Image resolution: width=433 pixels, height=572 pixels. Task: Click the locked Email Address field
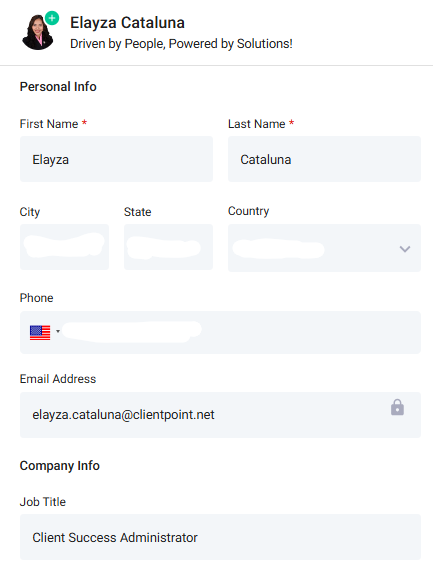click(220, 415)
